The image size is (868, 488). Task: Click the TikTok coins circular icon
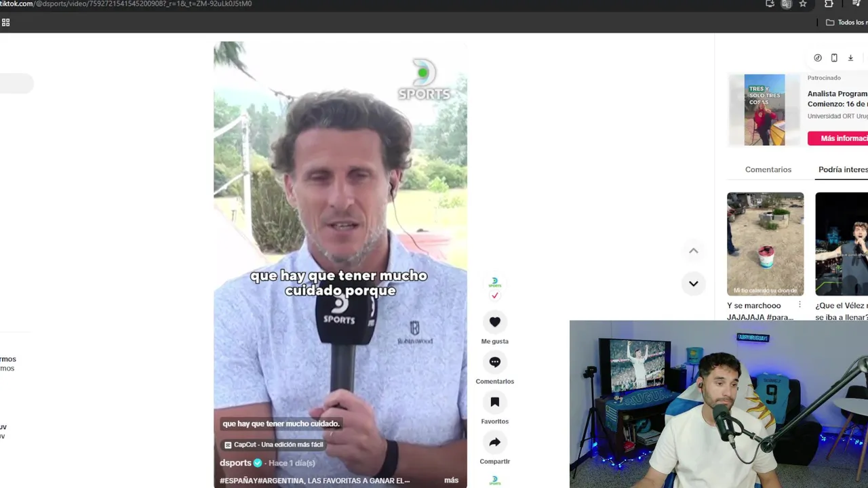tap(818, 58)
